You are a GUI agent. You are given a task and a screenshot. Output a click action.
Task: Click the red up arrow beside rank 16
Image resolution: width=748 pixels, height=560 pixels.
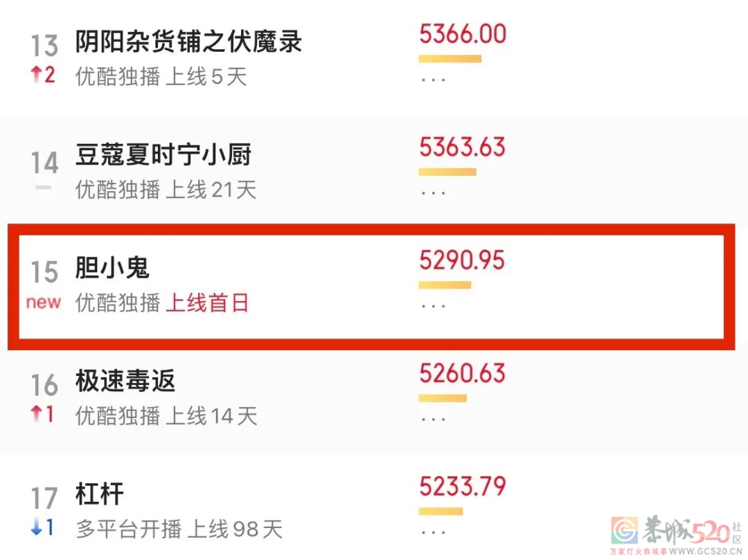[x=36, y=415]
